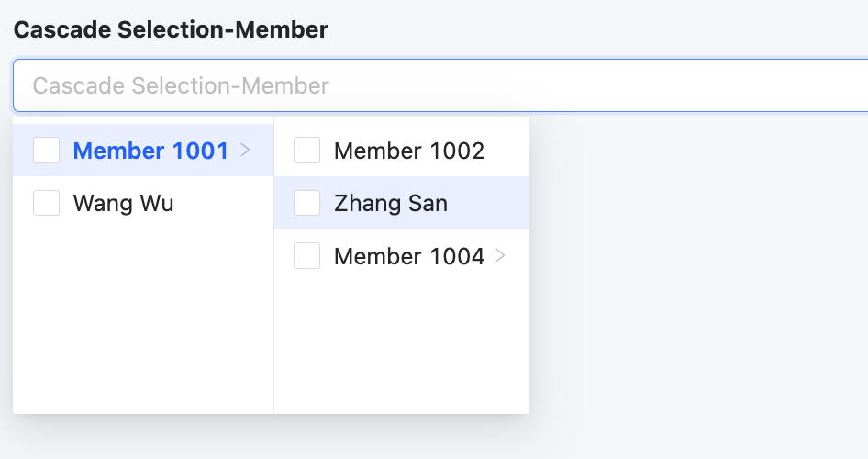Select the Zhang San option text
Image resolution: width=868 pixels, height=459 pixels.
(x=391, y=203)
